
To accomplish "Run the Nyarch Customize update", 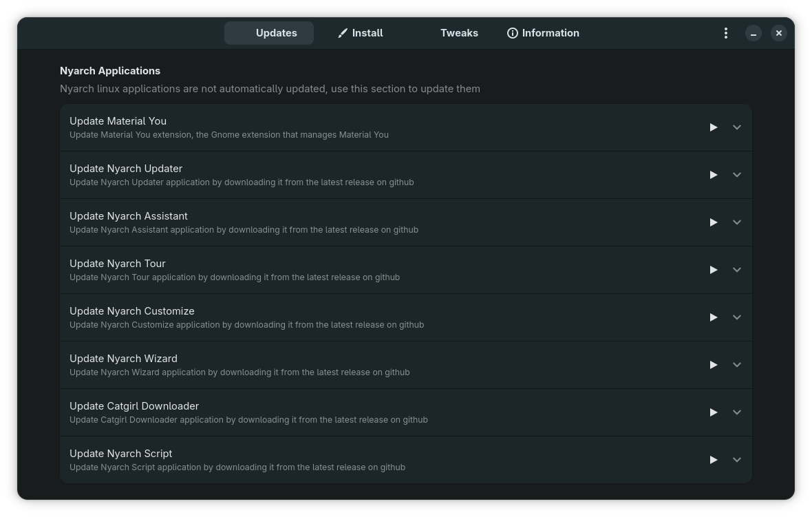I will point(714,317).
